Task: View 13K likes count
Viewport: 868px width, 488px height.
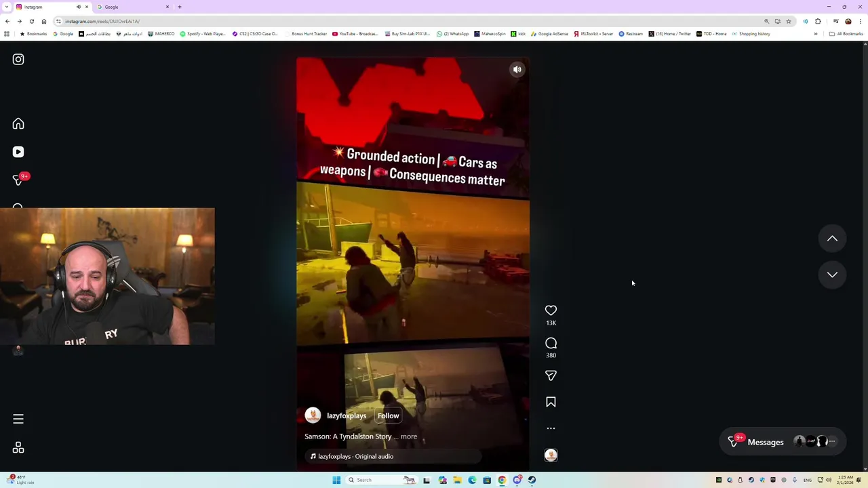Action: (551, 323)
